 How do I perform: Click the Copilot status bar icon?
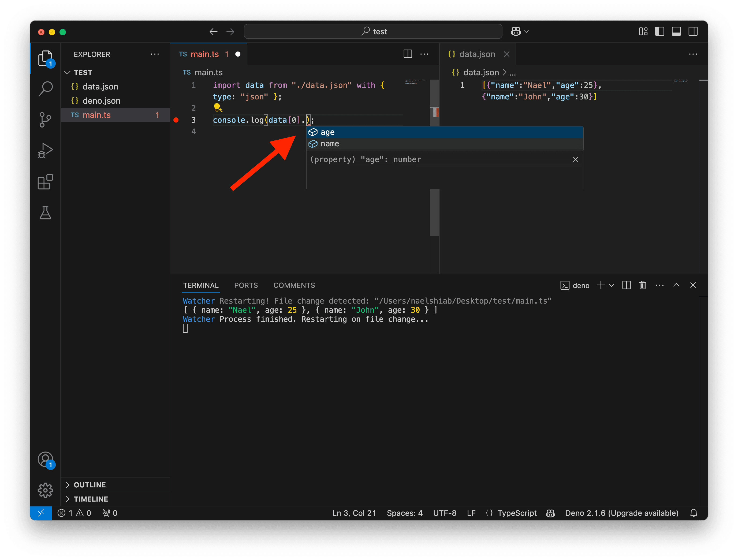coord(550,513)
